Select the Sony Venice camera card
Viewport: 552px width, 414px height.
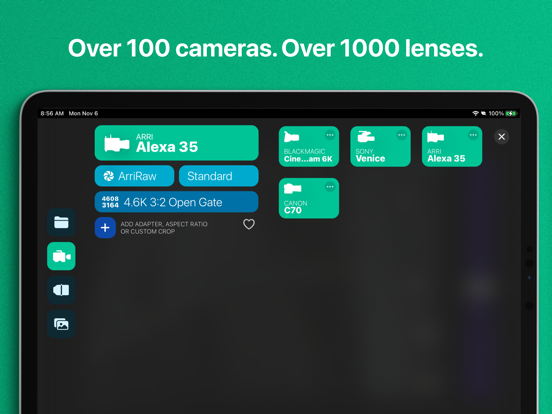pos(380,146)
